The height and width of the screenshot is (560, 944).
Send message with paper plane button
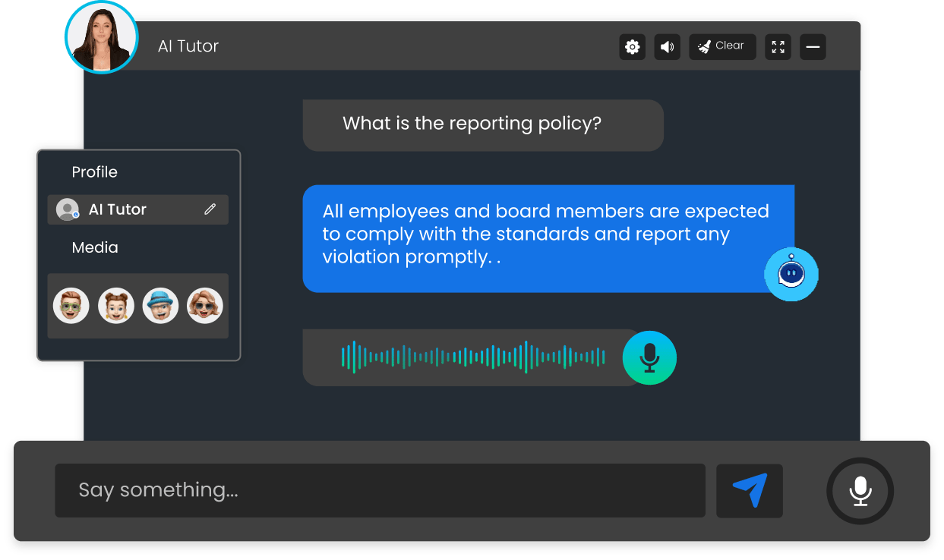click(749, 490)
